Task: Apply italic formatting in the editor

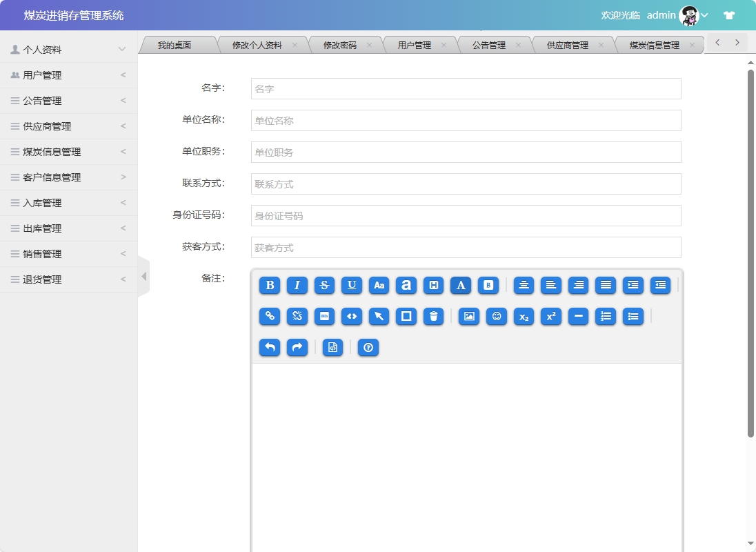Action: (297, 286)
